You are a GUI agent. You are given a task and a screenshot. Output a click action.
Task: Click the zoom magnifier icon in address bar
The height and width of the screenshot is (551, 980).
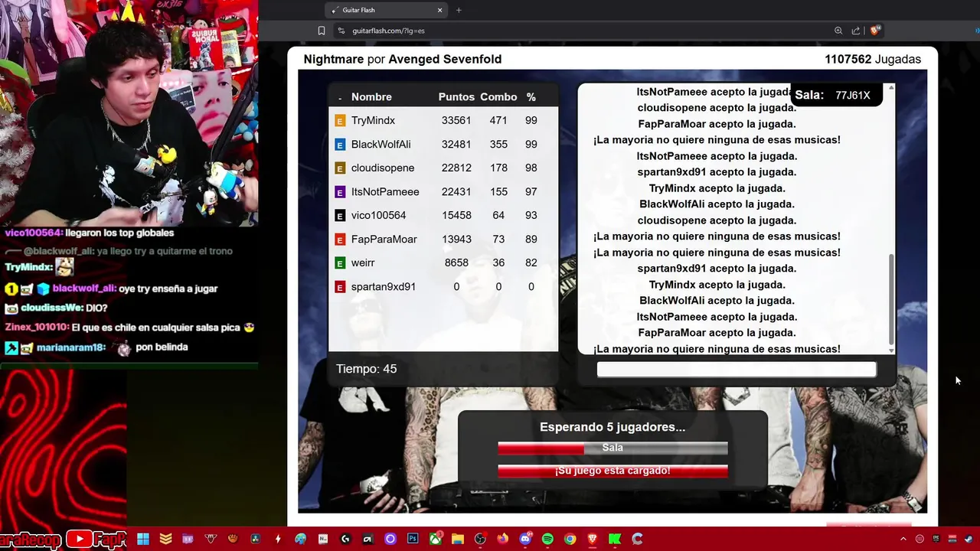pyautogui.click(x=838, y=31)
